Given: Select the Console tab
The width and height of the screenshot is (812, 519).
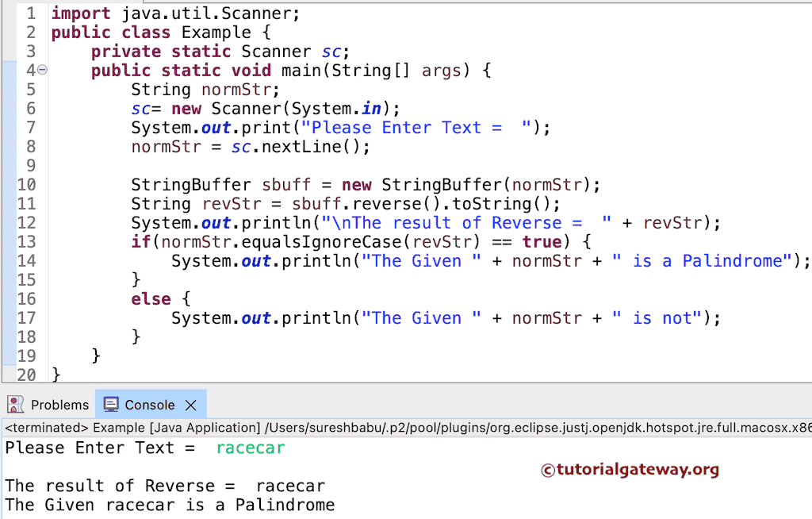Looking at the screenshot, I should coord(151,405).
